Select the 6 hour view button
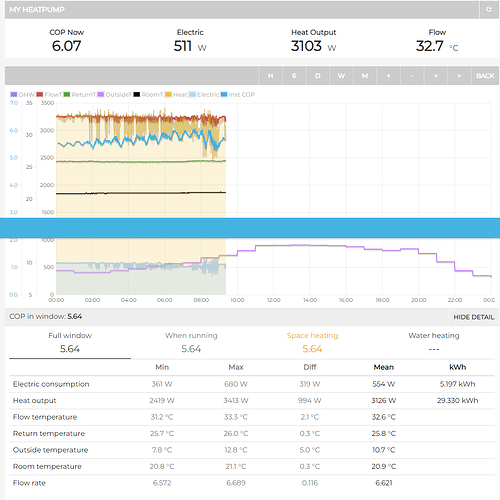The width and height of the screenshot is (500, 500). (x=294, y=76)
